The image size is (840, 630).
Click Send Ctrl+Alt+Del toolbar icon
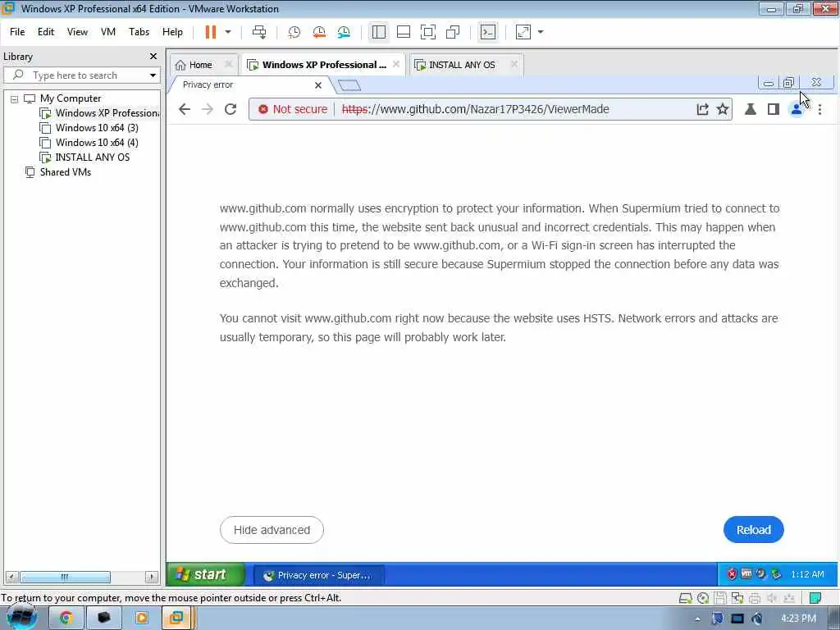point(259,32)
